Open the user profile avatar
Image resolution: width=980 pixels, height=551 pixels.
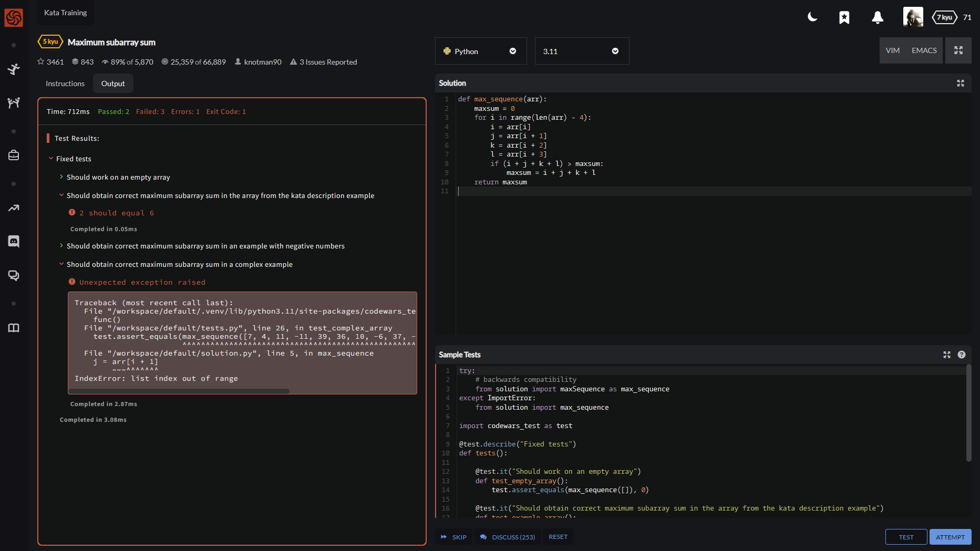point(913,17)
